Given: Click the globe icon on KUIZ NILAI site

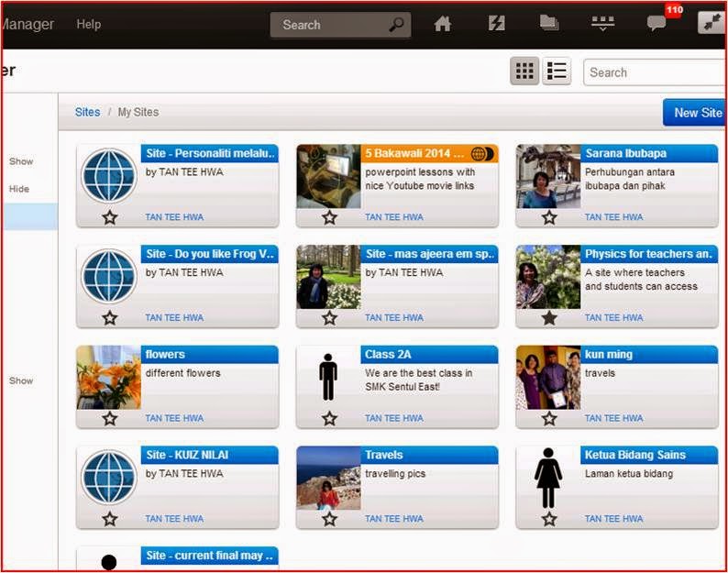Looking at the screenshot, I should pos(108,478).
